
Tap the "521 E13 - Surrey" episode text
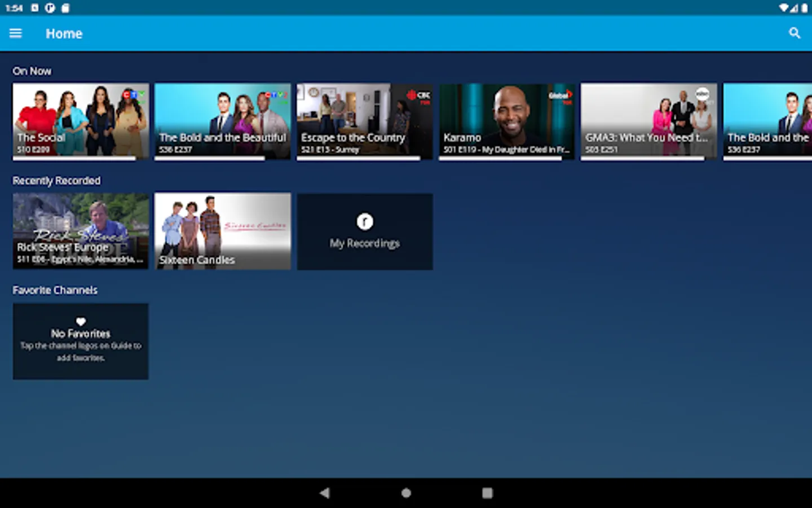[330, 150]
